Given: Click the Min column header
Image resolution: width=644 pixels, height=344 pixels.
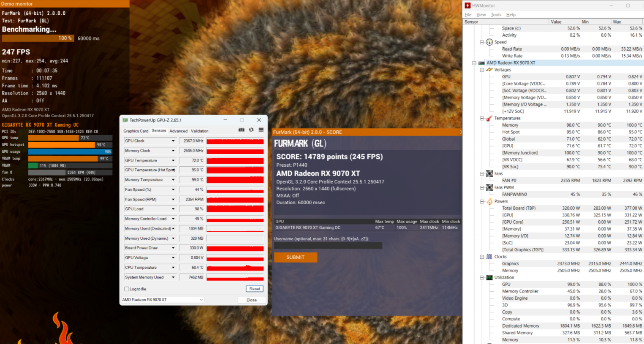Looking at the screenshot, I should (x=595, y=22).
